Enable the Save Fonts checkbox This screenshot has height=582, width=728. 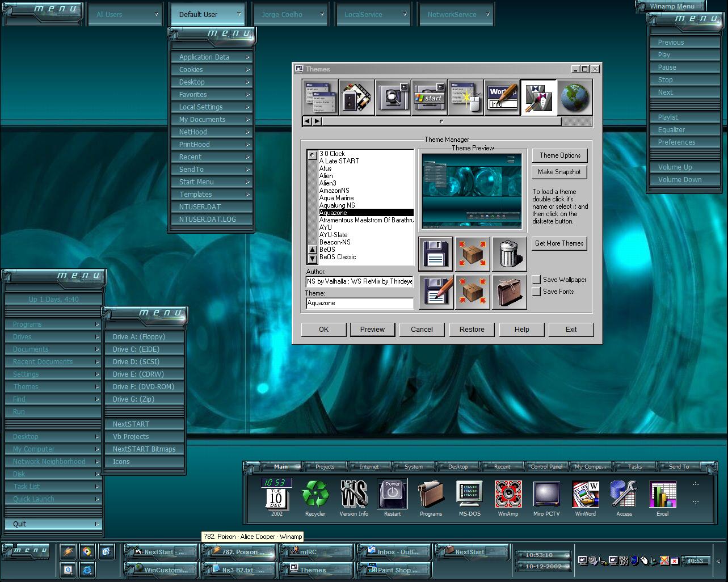coord(536,292)
